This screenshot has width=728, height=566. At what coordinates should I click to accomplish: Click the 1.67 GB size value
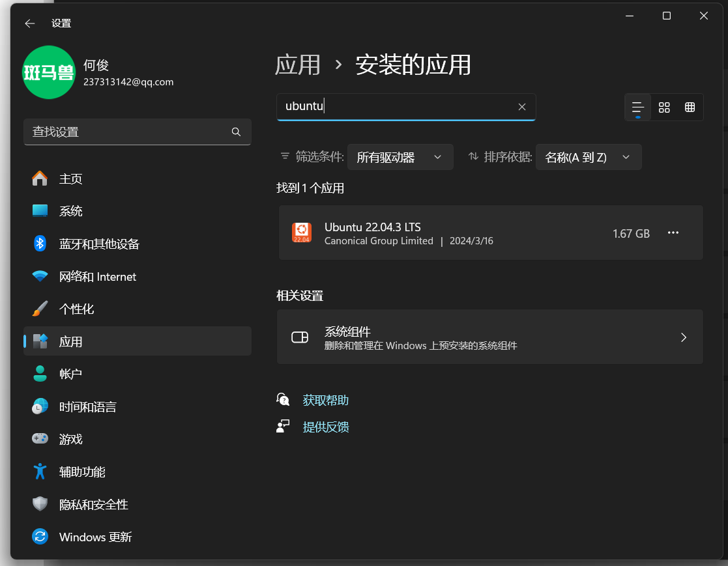click(631, 233)
